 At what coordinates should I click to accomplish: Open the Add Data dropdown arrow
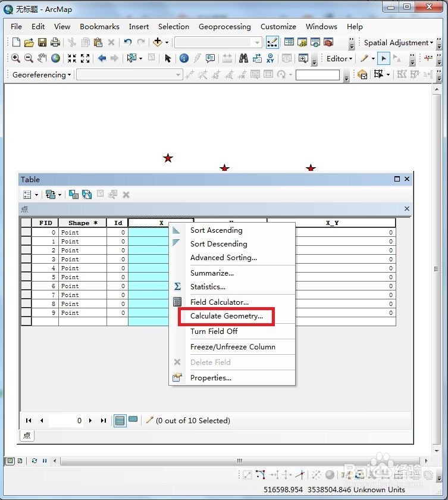[x=167, y=42]
